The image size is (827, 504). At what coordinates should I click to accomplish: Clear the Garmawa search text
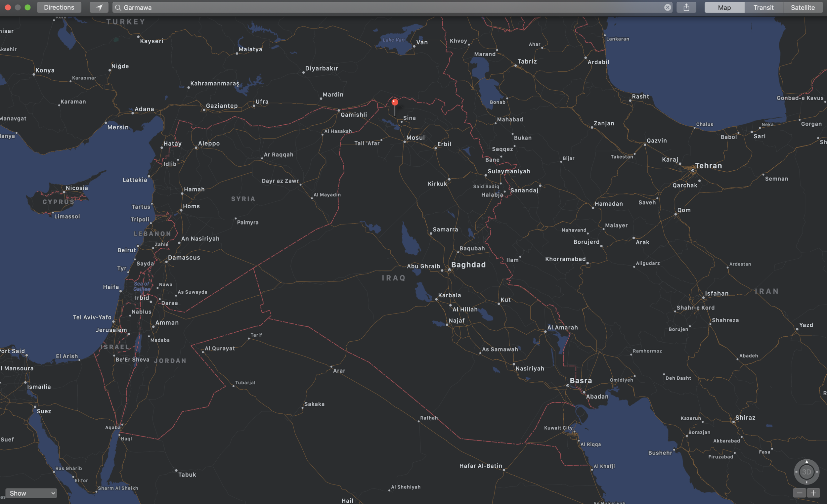(x=668, y=7)
